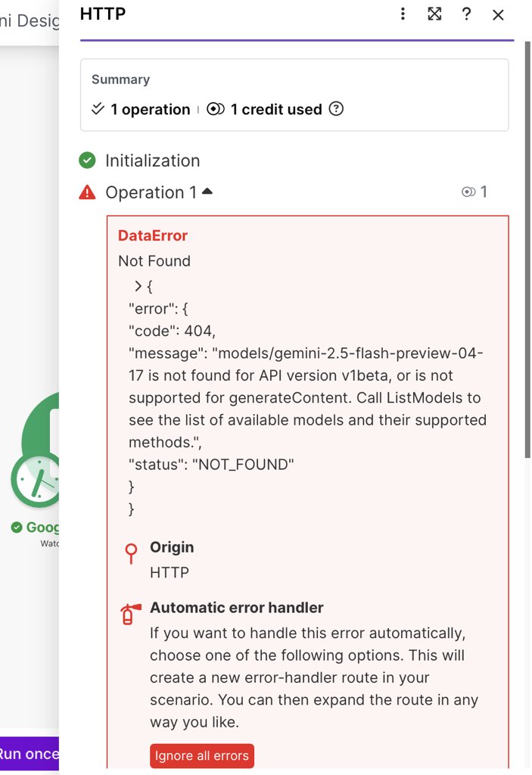Expand the HTTP panel to fullscreen
Screen dimensions: 532x775
tap(434, 14)
